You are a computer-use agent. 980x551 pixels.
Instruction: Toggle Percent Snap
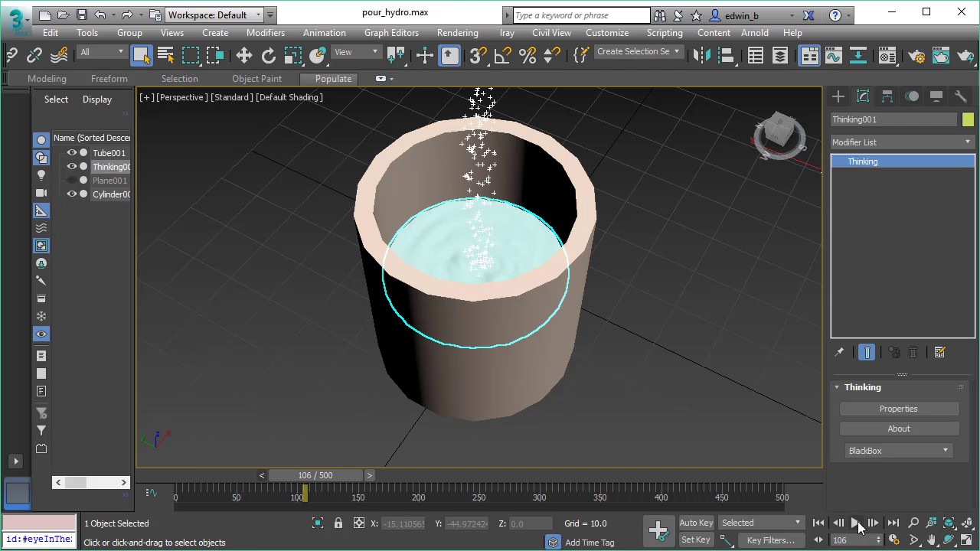tap(527, 55)
